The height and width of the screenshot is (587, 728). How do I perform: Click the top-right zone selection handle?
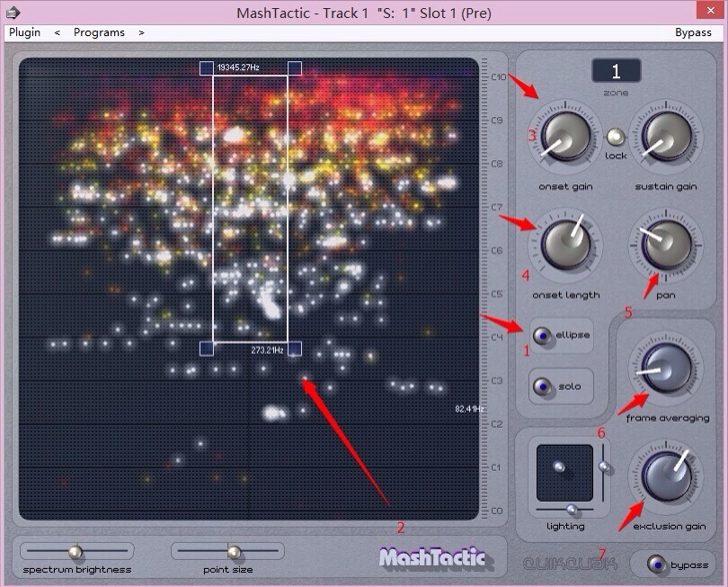click(x=295, y=68)
